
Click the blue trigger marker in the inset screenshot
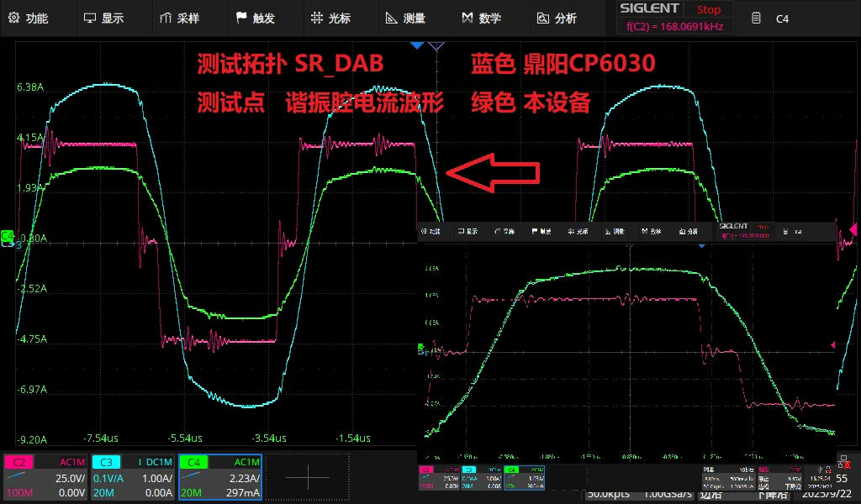(701, 246)
